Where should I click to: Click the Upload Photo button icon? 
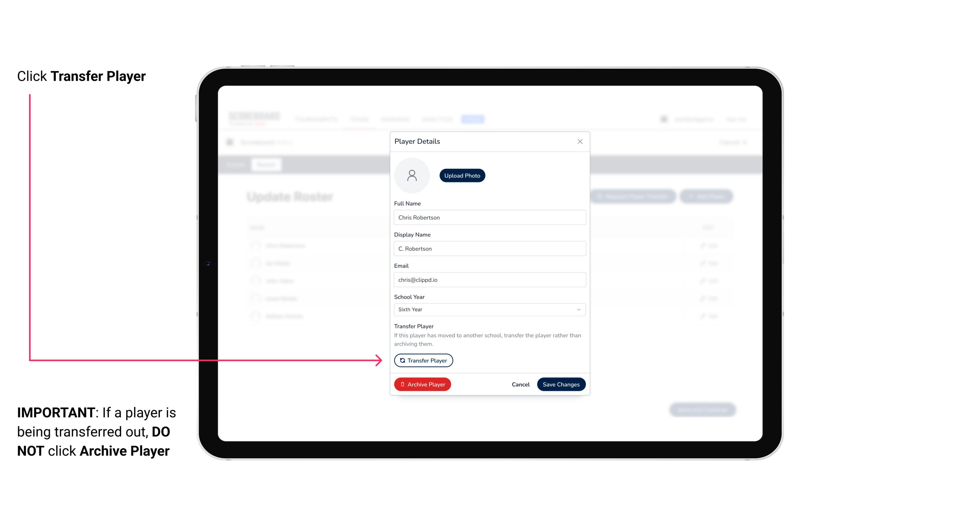[462, 176]
